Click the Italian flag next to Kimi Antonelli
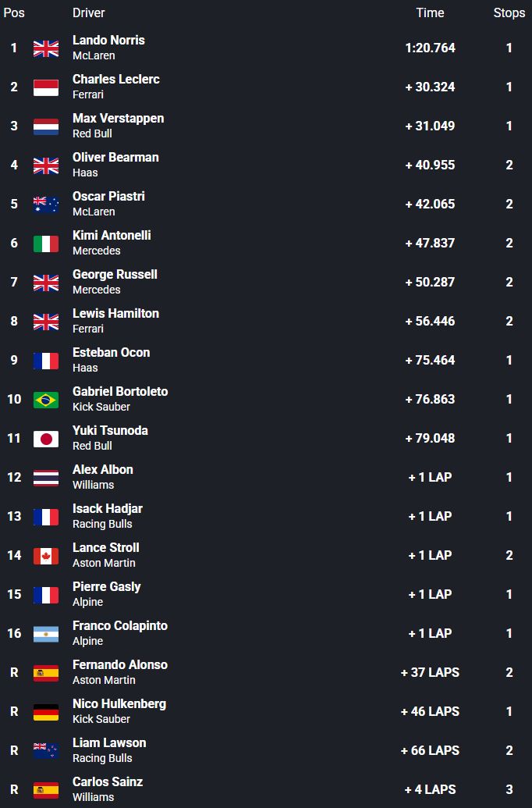Image resolution: width=532 pixels, height=808 pixels. point(46,244)
